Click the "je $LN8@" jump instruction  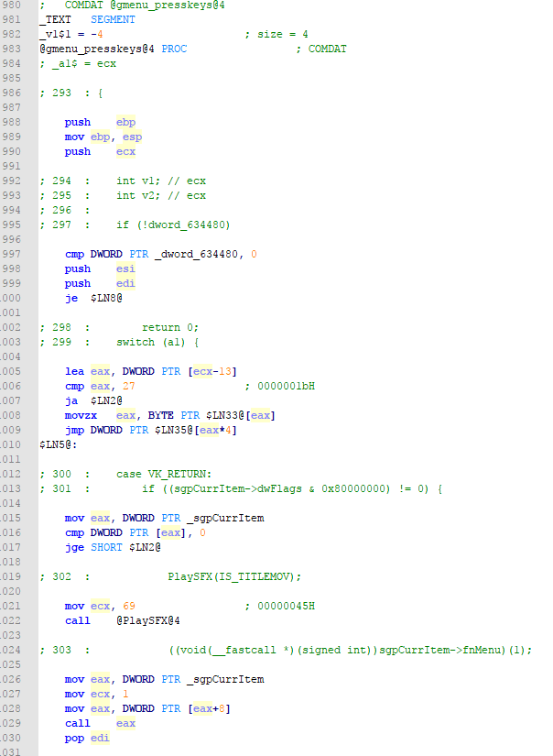click(93, 299)
